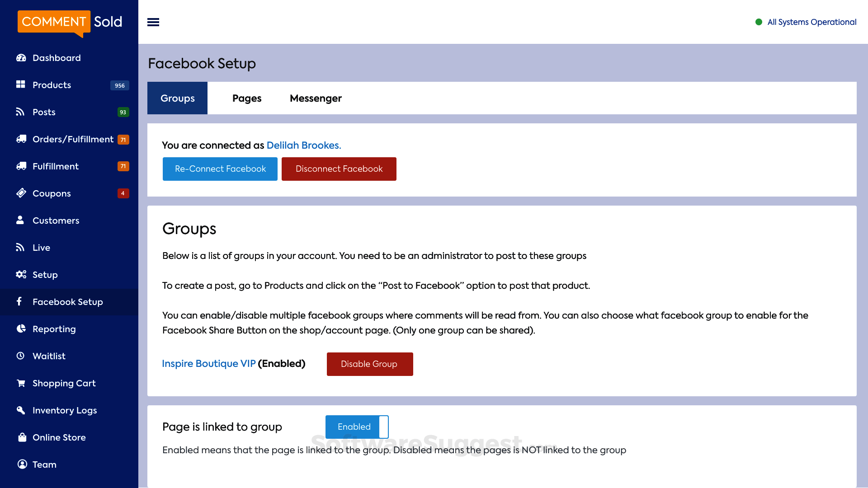Open Reporting pie chart icon
This screenshot has width=868, height=488.
[21, 328]
